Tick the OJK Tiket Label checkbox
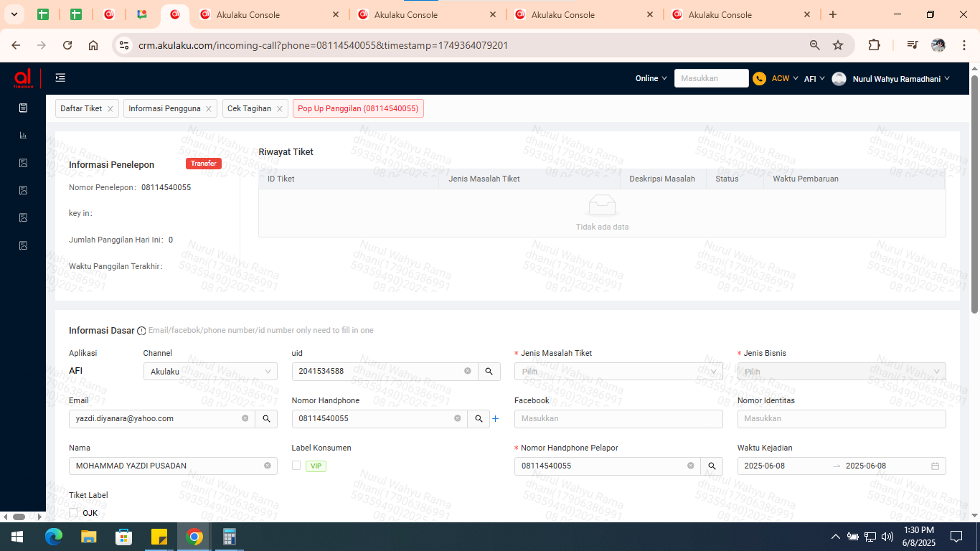The height and width of the screenshot is (551, 980). (x=73, y=513)
